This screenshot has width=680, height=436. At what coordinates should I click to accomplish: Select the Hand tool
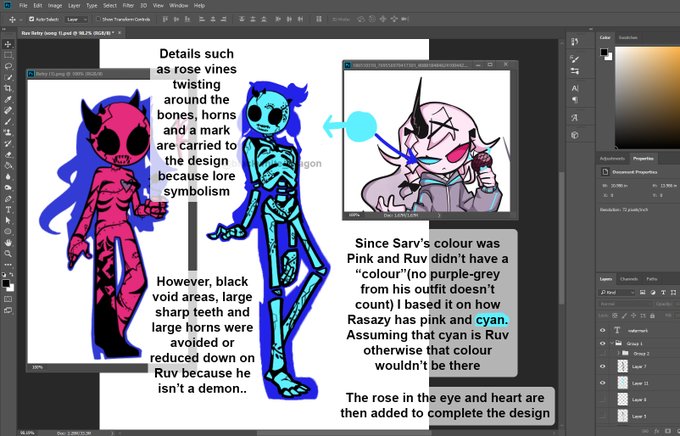coord(8,243)
